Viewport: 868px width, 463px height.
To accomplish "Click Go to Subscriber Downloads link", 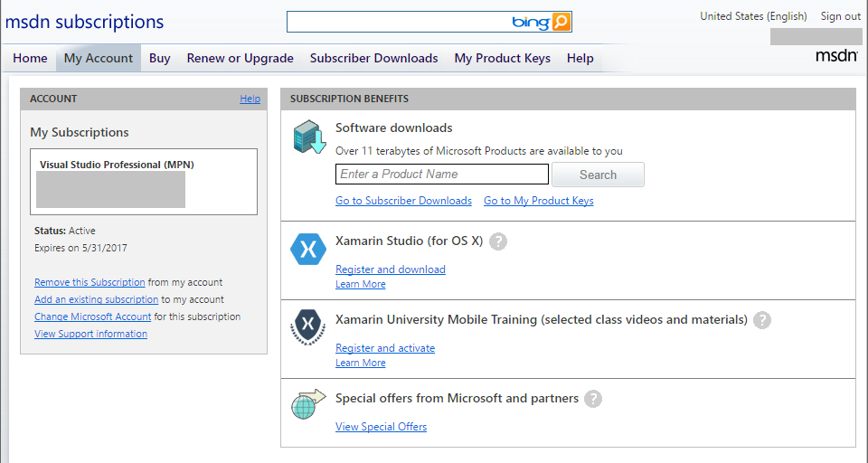I will coord(403,201).
